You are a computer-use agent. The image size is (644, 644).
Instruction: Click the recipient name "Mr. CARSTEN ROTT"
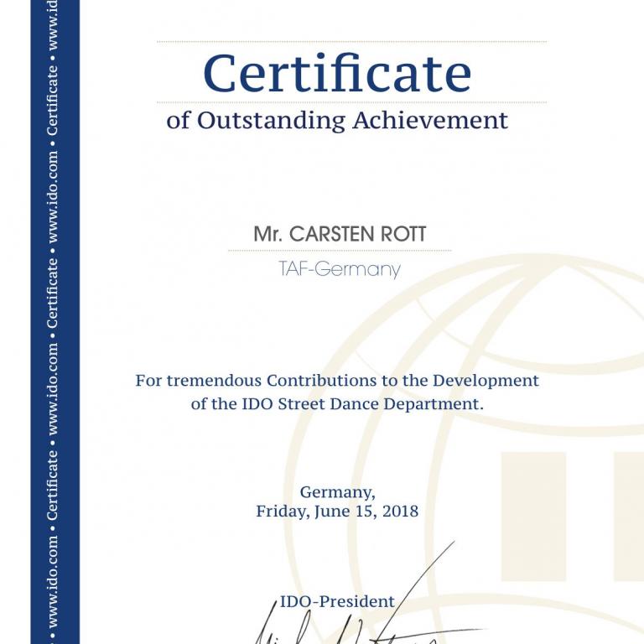point(340,234)
